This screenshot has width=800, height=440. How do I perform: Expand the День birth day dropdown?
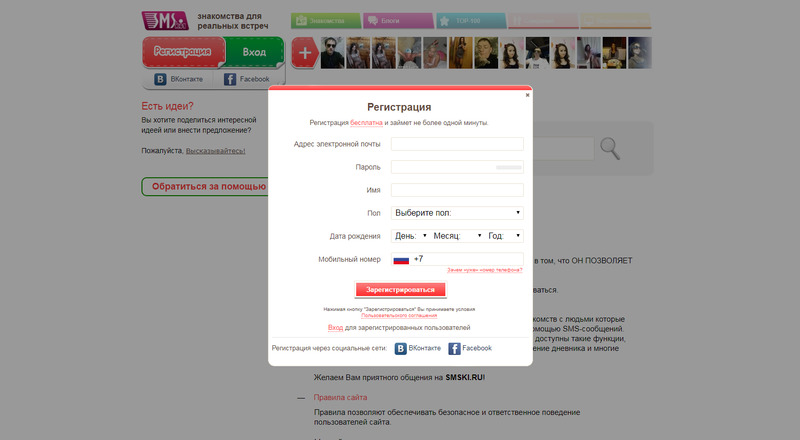click(x=411, y=236)
